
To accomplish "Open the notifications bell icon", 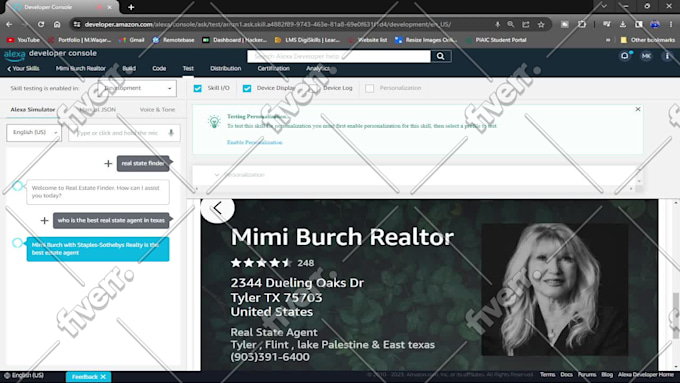I will (625, 56).
